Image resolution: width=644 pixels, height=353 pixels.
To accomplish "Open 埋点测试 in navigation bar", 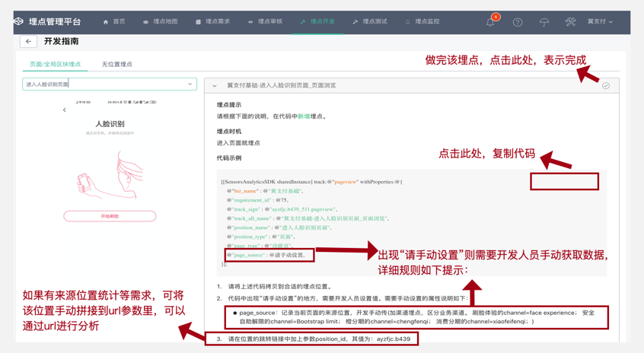I will 370,22.
